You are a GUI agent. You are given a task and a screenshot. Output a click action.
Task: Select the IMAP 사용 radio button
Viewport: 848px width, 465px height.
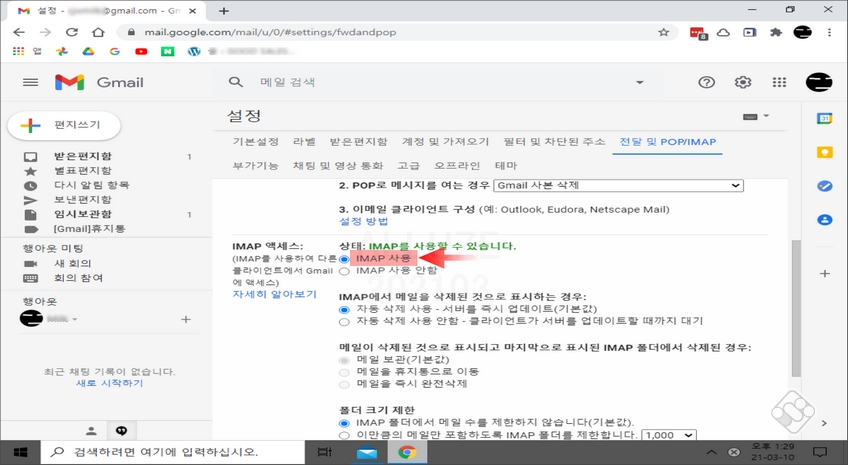(x=344, y=259)
